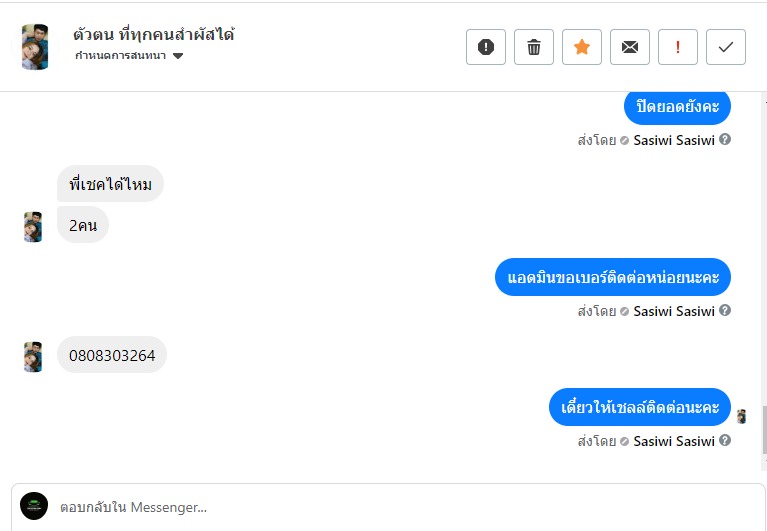Viewport: 767px width, 531px height.
Task: Click help icon beside last Sasiwi Sasiwi
Action: pyautogui.click(x=725, y=441)
